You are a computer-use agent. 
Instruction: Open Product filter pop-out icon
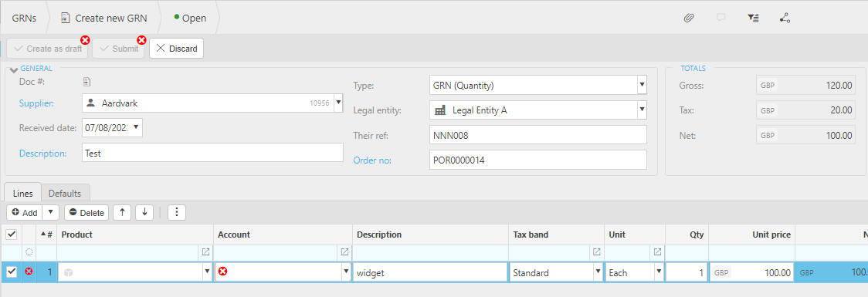tap(206, 251)
